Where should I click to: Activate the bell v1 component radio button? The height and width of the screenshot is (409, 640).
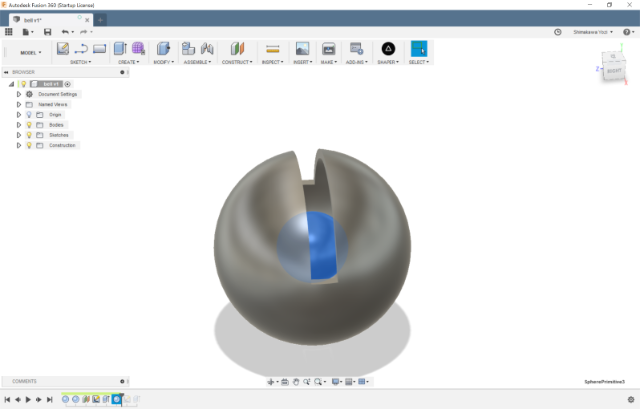point(67,84)
